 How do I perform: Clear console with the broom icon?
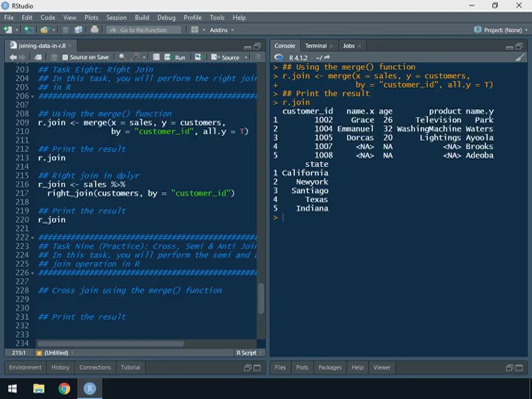tap(519, 57)
